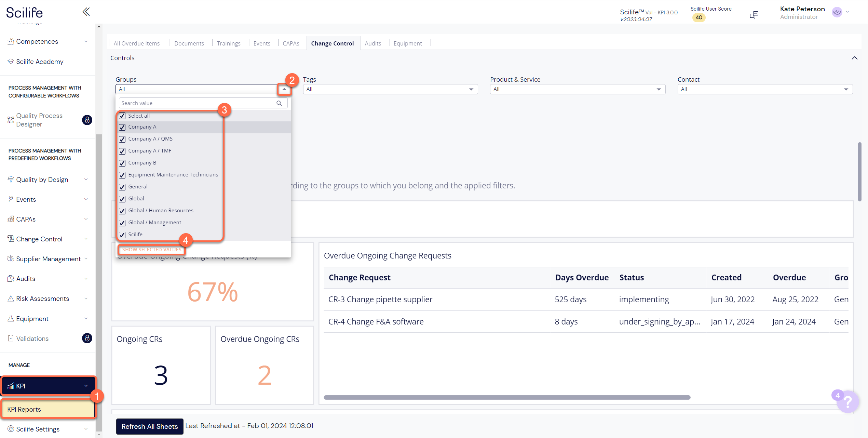Click the search magnifier in Groups dropdown
This screenshot has width=868, height=438.
coord(279,103)
